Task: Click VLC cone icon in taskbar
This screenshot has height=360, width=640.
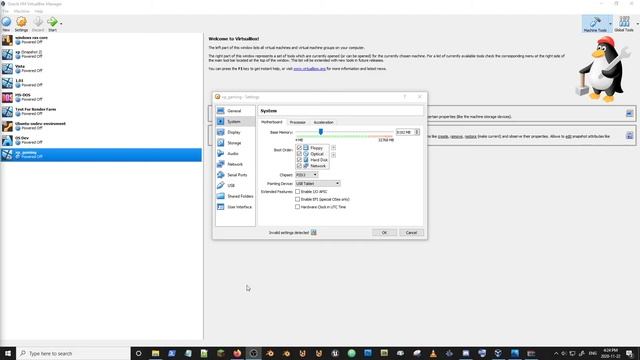Action: coord(433,353)
